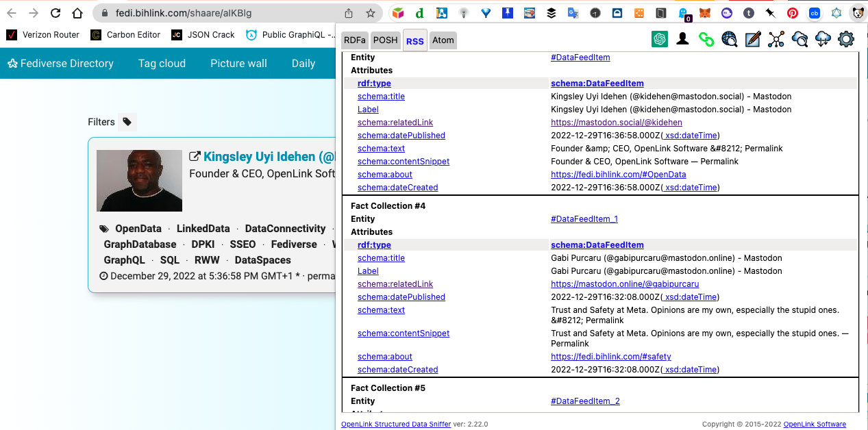Click the cloud with magnifier icon

click(799, 40)
